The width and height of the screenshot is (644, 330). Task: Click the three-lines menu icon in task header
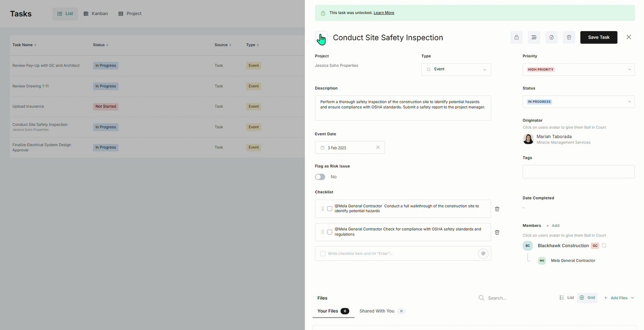tap(534, 38)
